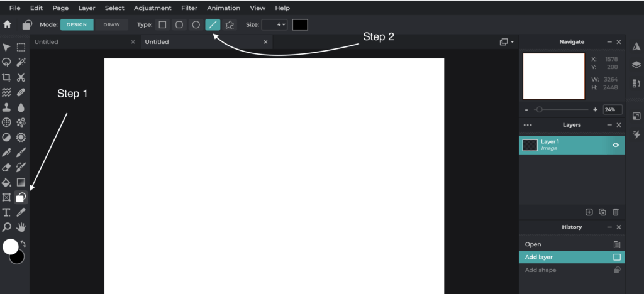Select the Magic Wand tool
The image size is (644, 294).
point(21,62)
